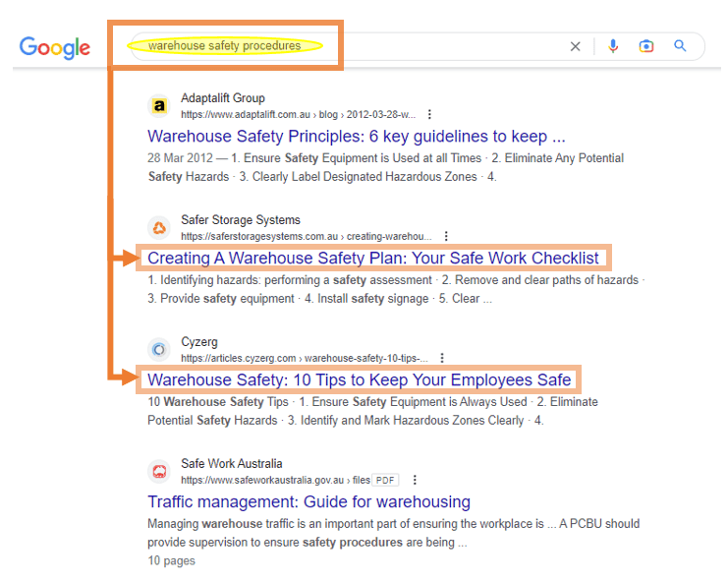Click the Adaptalift Group favicon
The image size is (728, 581).
point(159,106)
